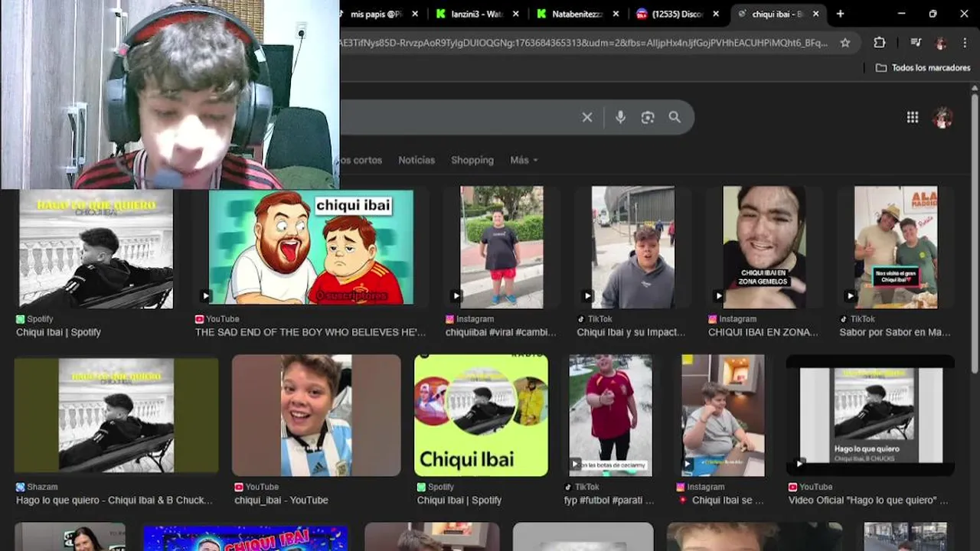This screenshot has width=980, height=551.
Task: Open the boy in Argentina jersey thumbnail
Action: (316, 416)
